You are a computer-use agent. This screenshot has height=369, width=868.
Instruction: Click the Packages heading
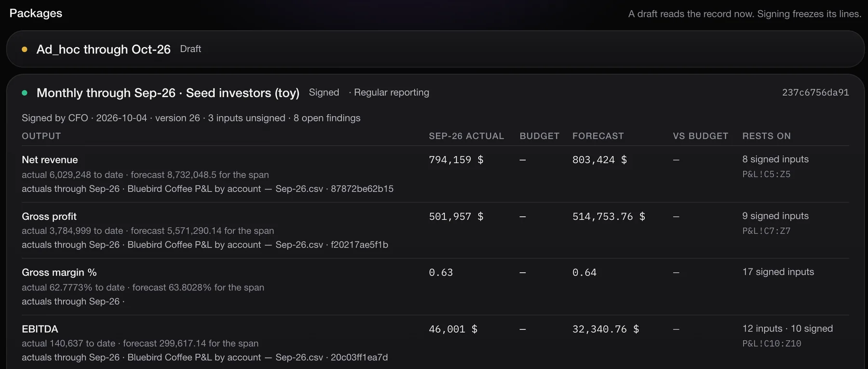point(36,13)
